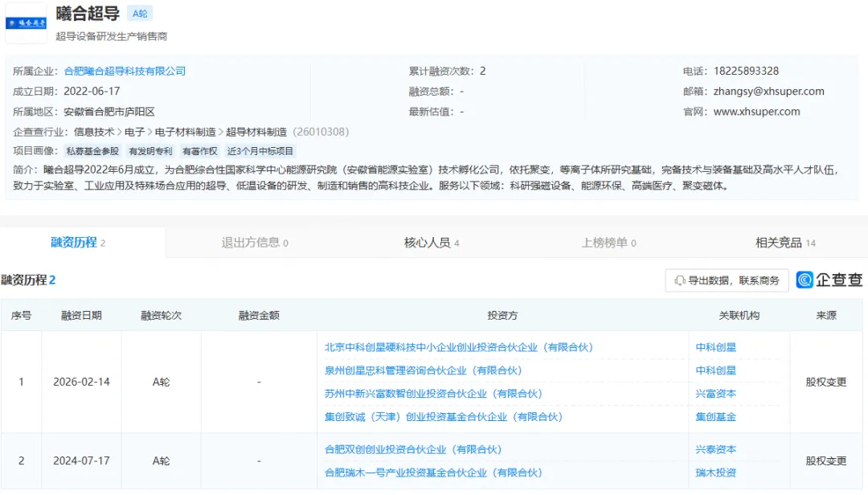
Task: Switch to the 上榜榜单 tab
Action: click(609, 243)
